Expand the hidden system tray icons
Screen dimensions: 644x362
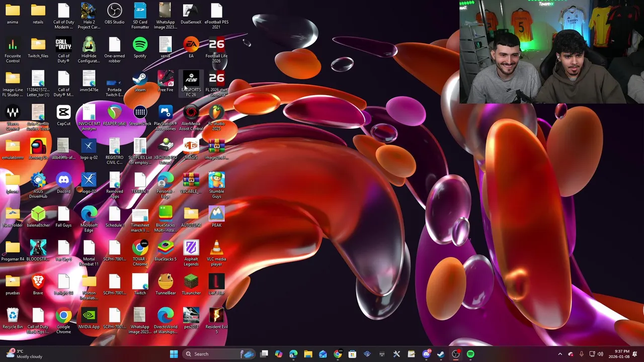[560, 354]
